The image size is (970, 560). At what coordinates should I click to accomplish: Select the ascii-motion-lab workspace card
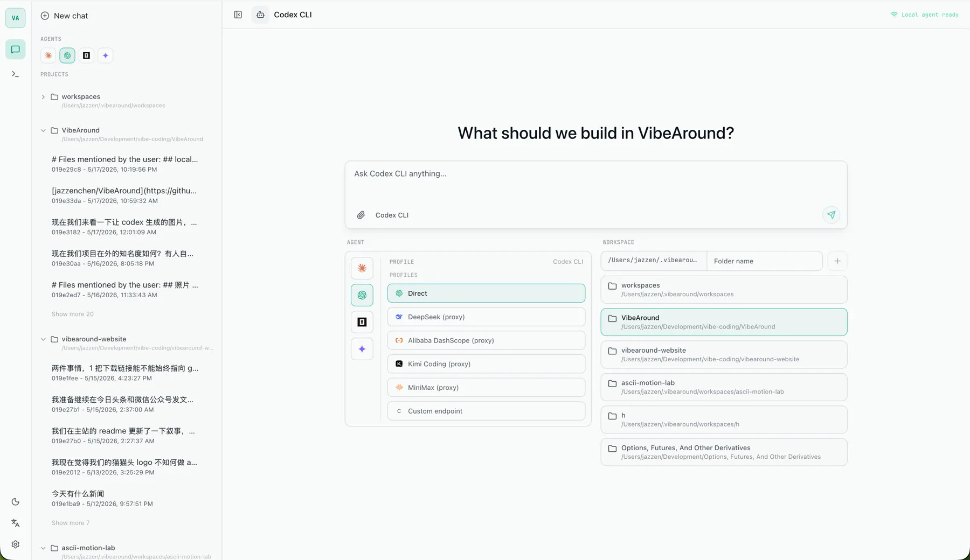pyautogui.click(x=724, y=387)
